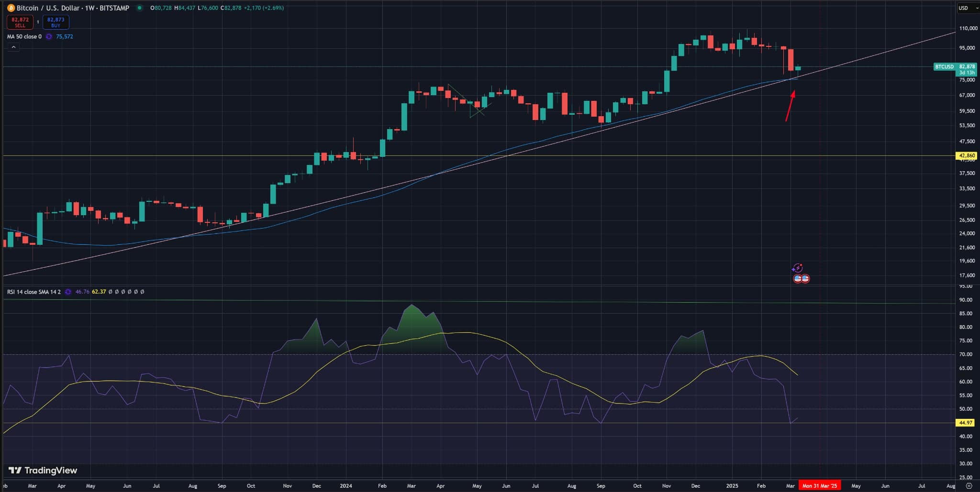
Task: Select the MA 50 close indicator label
Action: (24, 37)
